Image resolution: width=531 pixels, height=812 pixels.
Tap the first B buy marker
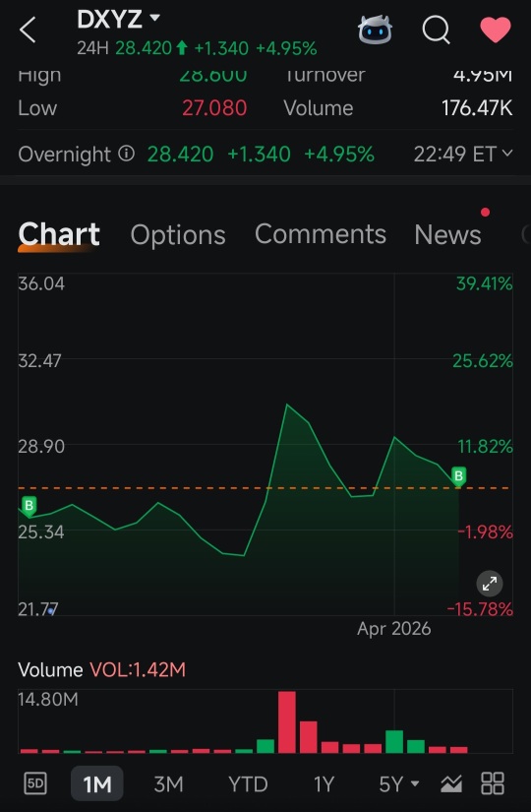[x=29, y=506]
